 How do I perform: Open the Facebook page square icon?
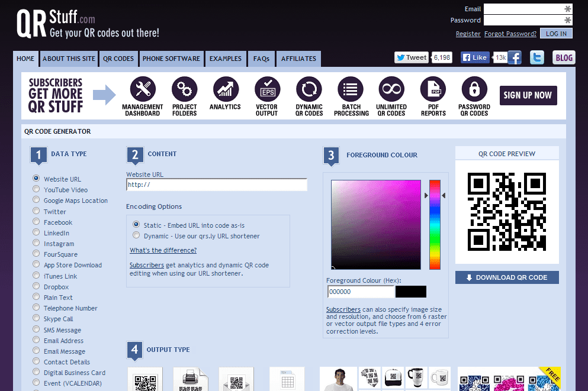tap(515, 58)
